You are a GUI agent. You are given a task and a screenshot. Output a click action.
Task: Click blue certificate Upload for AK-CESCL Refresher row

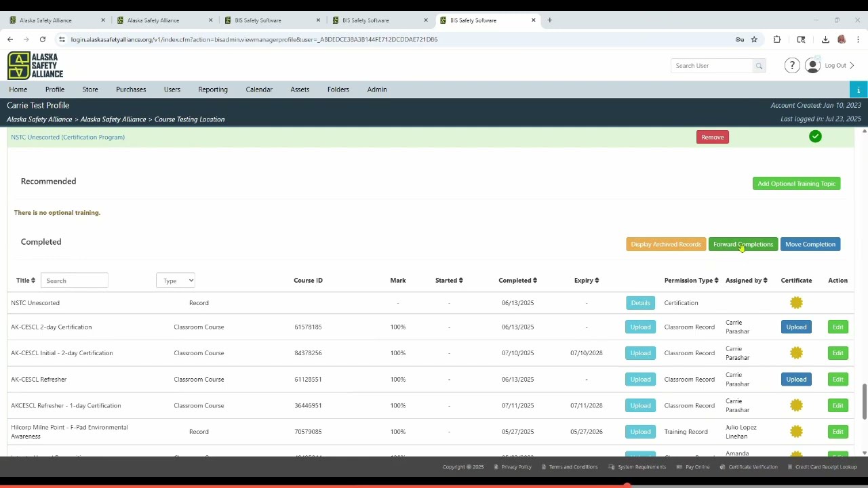pos(796,380)
